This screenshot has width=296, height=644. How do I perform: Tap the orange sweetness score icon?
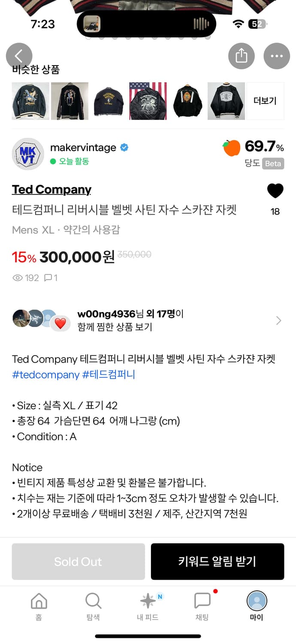232,148
